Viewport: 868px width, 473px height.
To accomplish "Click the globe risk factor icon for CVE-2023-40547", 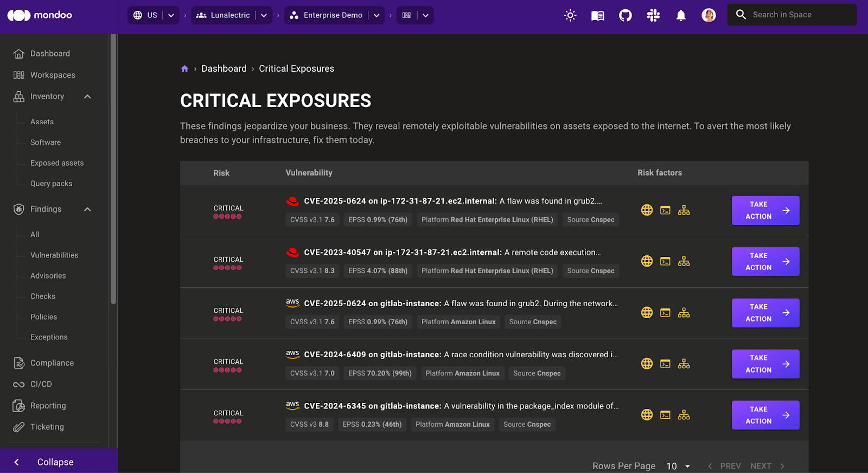I will point(647,261).
